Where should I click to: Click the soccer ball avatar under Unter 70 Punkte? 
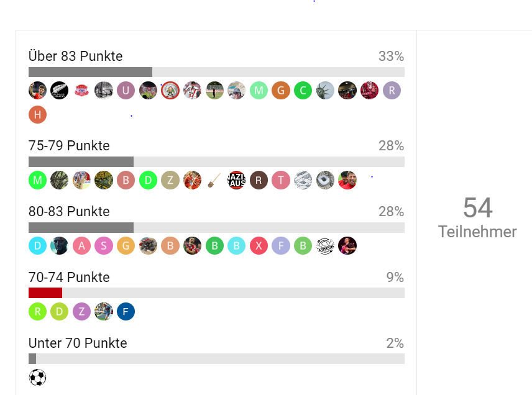[37, 378]
